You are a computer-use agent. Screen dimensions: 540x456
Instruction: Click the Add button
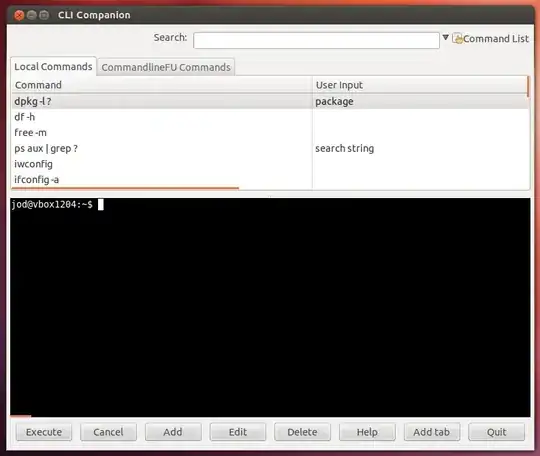(x=173, y=432)
